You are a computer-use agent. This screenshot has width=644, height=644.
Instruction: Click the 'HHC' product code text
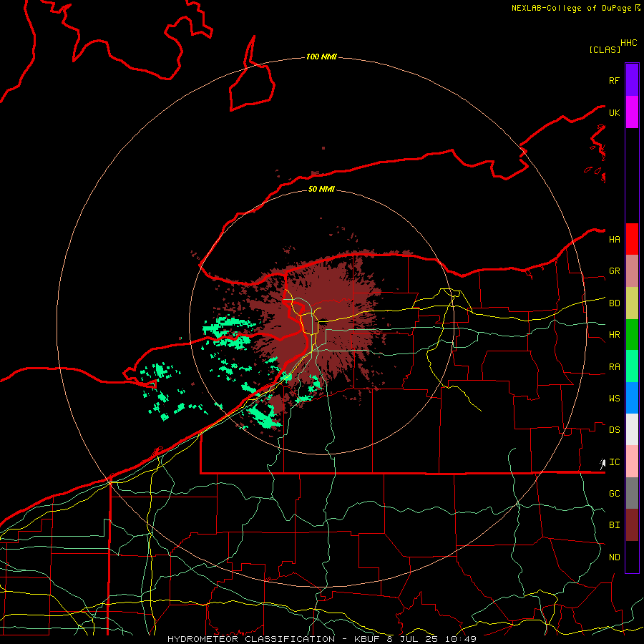coord(629,43)
